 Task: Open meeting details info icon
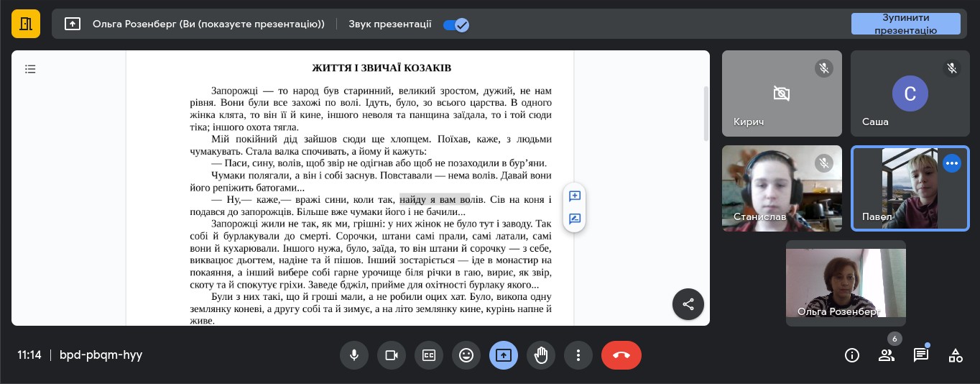tap(852, 355)
